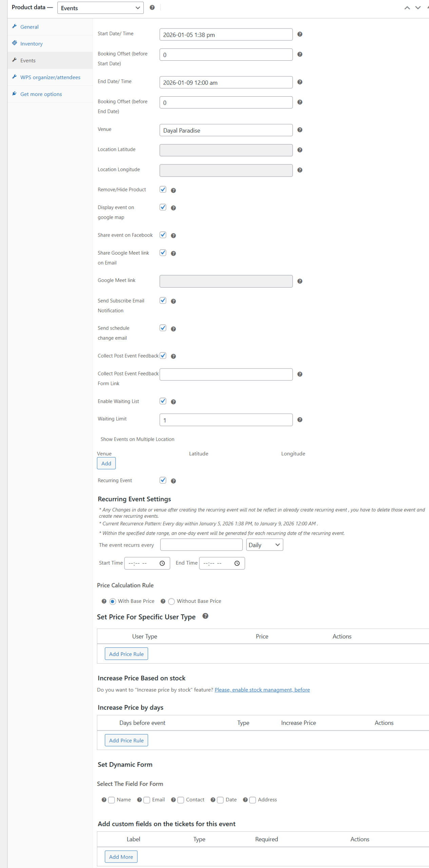
Task: Click clock icon in Start Time field
Action: (x=162, y=563)
